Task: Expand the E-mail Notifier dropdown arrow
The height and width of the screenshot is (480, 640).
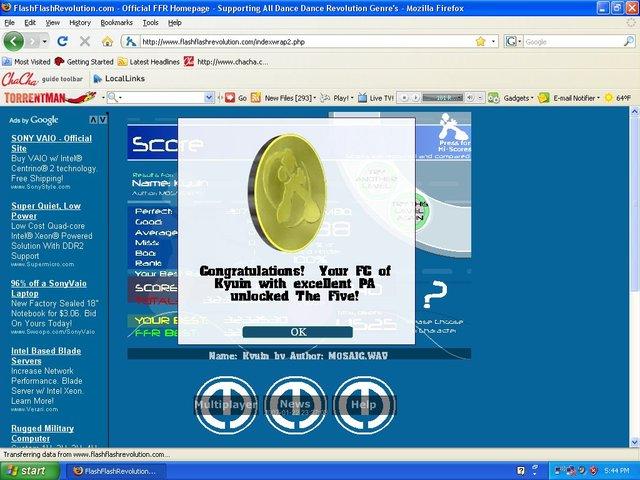Action: click(x=598, y=98)
